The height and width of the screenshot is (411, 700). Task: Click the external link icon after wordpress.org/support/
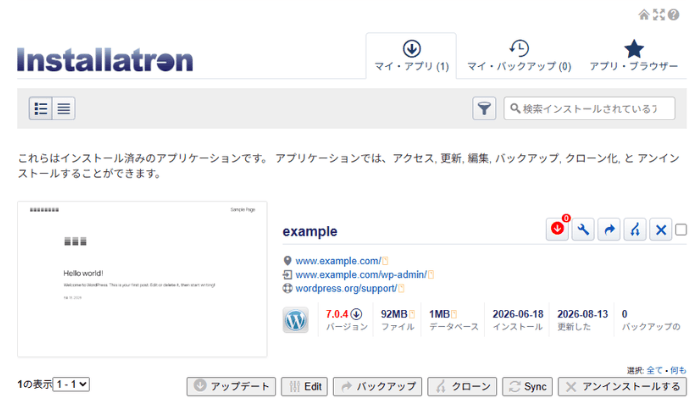401,289
